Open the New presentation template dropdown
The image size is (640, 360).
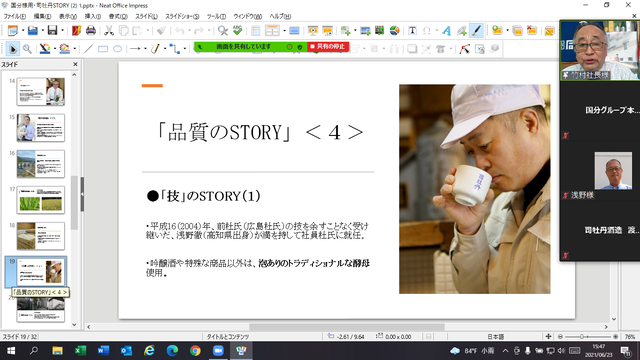(x=23, y=31)
